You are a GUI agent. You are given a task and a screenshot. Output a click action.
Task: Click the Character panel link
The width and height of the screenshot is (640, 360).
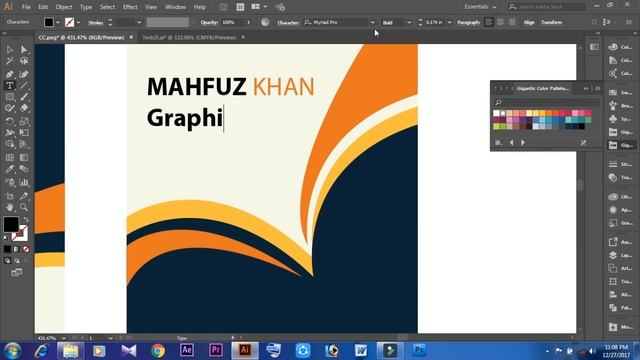point(288,22)
